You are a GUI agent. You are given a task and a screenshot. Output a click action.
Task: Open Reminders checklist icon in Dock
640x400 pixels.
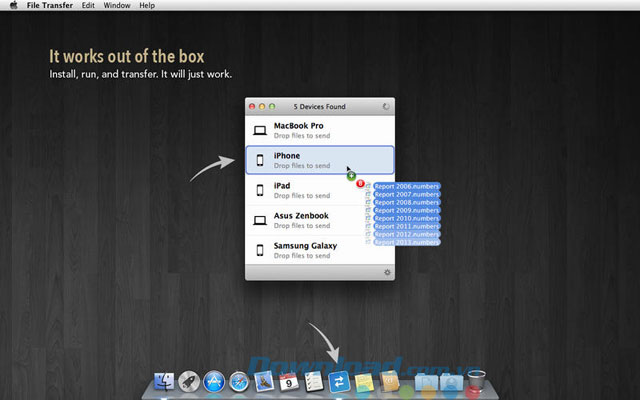[x=311, y=382]
